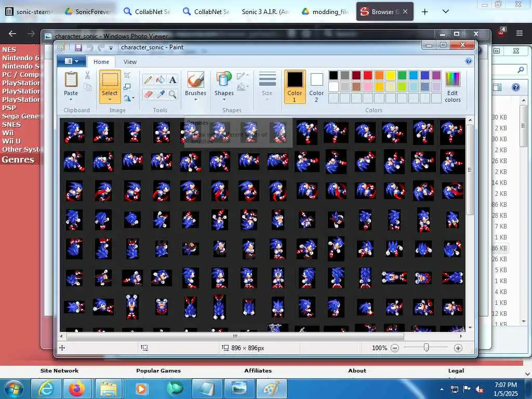532x399 pixels.
Task: Select the Fill with color bucket tool
Action: [161, 79]
